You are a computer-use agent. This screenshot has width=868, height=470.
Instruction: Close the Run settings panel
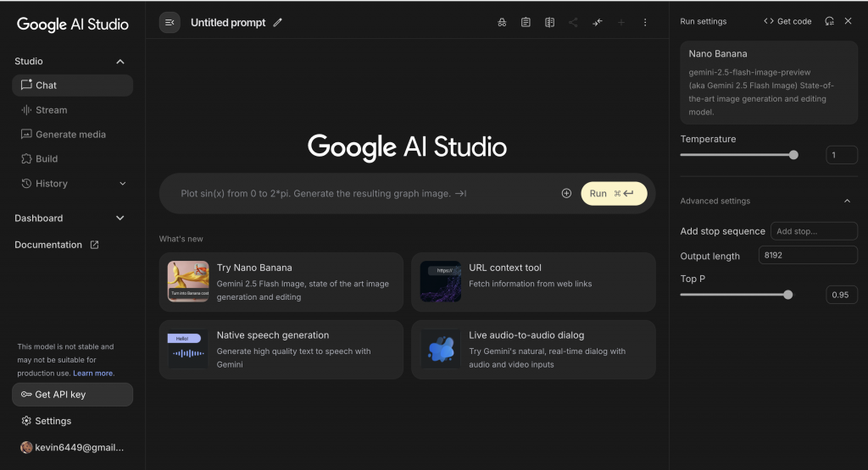coord(848,21)
